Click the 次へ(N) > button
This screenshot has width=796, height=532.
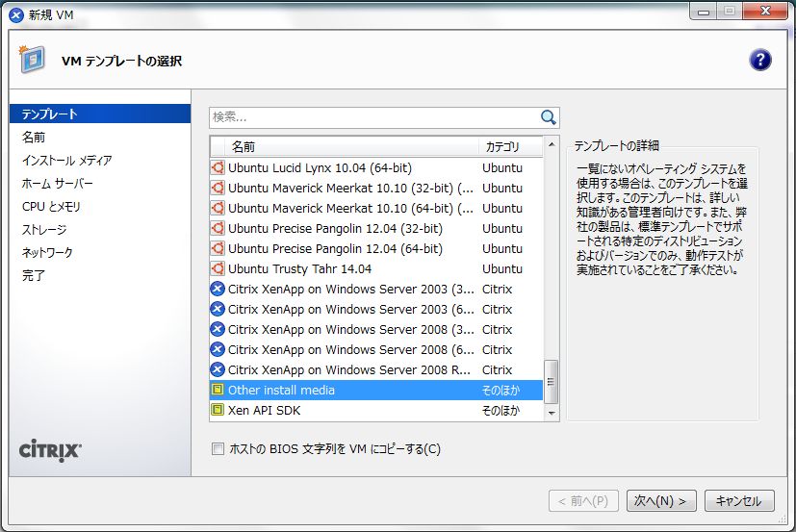click(x=661, y=501)
